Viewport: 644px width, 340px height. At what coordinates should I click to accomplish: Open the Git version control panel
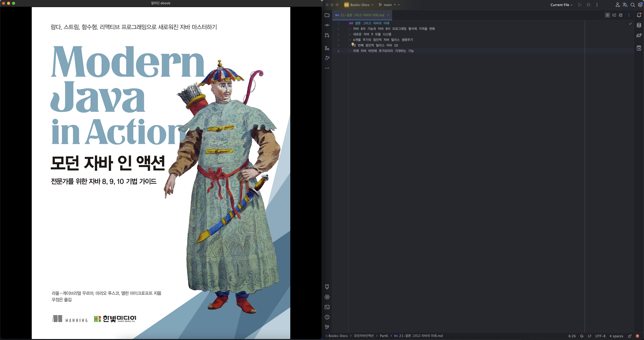tap(327, 327)
